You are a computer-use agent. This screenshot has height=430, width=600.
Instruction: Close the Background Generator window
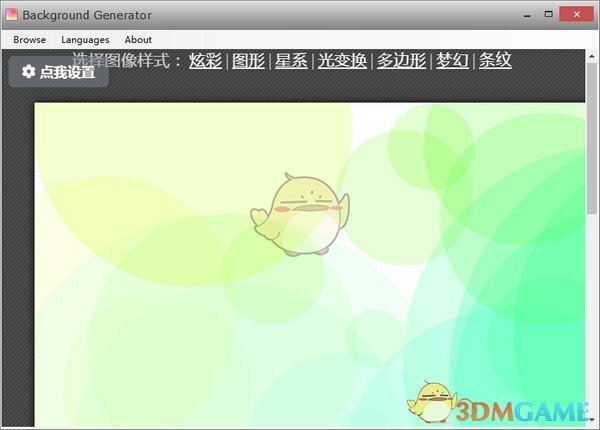(x=577, y=15)
